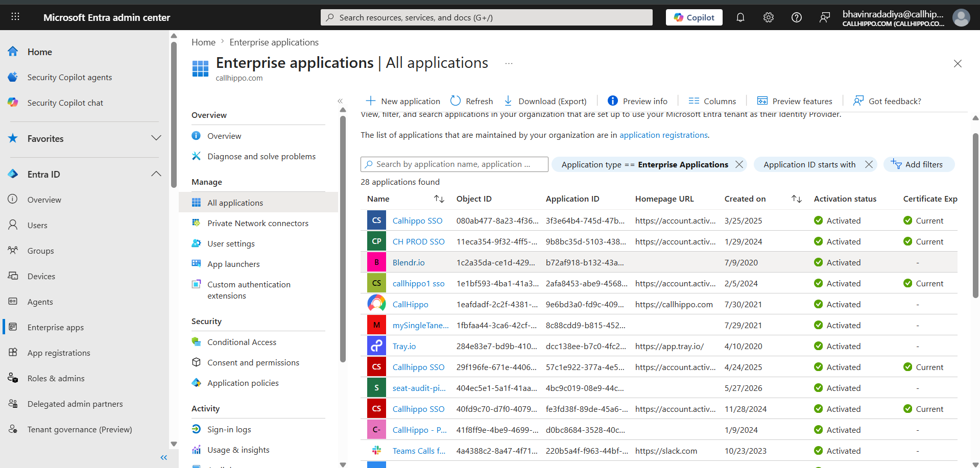This screenshot has width=980, height=468.
Task: Click Preview info in toolbar
Action: click(637, 101)
